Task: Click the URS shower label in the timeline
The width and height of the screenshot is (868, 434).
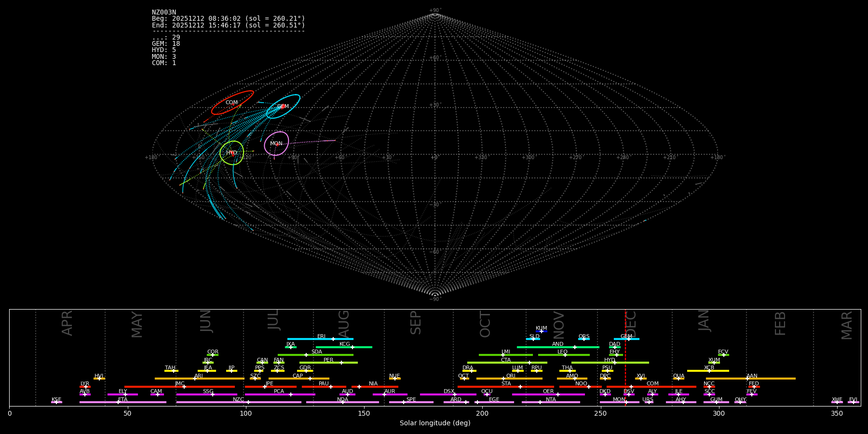Action: [x=648, y=400]
